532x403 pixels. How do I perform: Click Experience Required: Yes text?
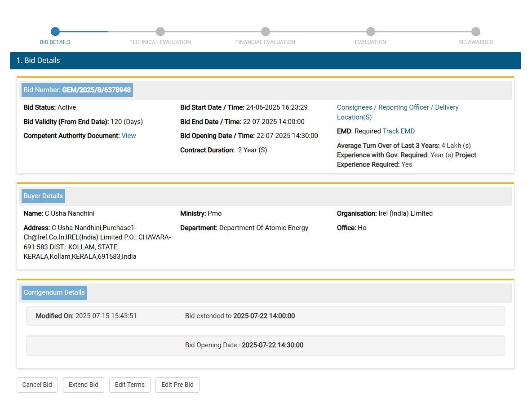coord(375,164)
